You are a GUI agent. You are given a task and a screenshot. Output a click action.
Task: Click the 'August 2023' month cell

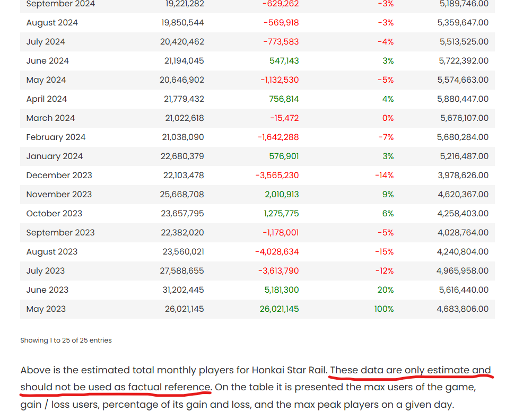(x=52, y=252)
